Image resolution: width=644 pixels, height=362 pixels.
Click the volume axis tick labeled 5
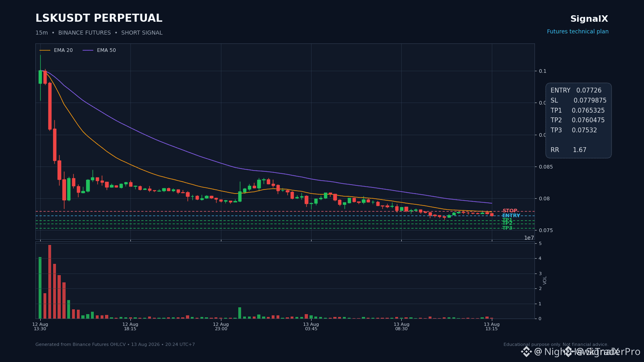(x=540, y=244)
